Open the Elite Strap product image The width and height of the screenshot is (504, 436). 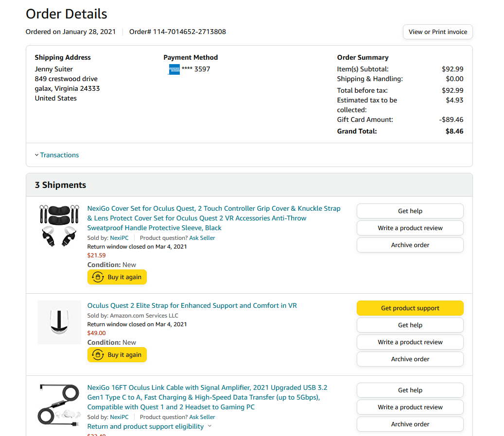(x=59, y=322)
